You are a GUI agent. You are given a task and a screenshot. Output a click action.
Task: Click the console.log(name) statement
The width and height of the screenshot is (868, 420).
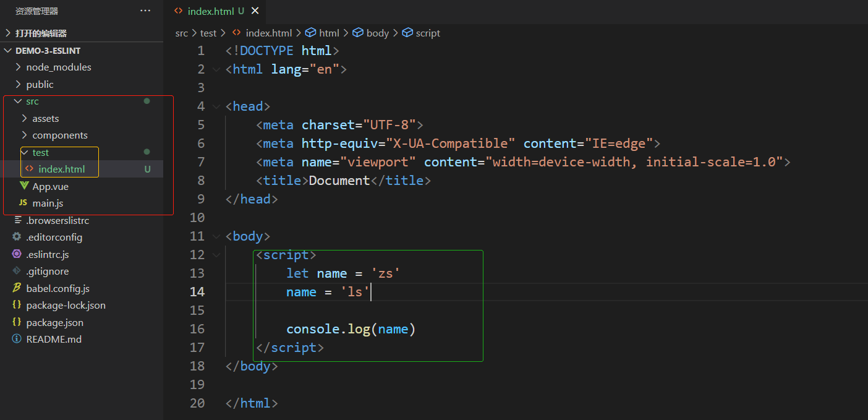351,329
